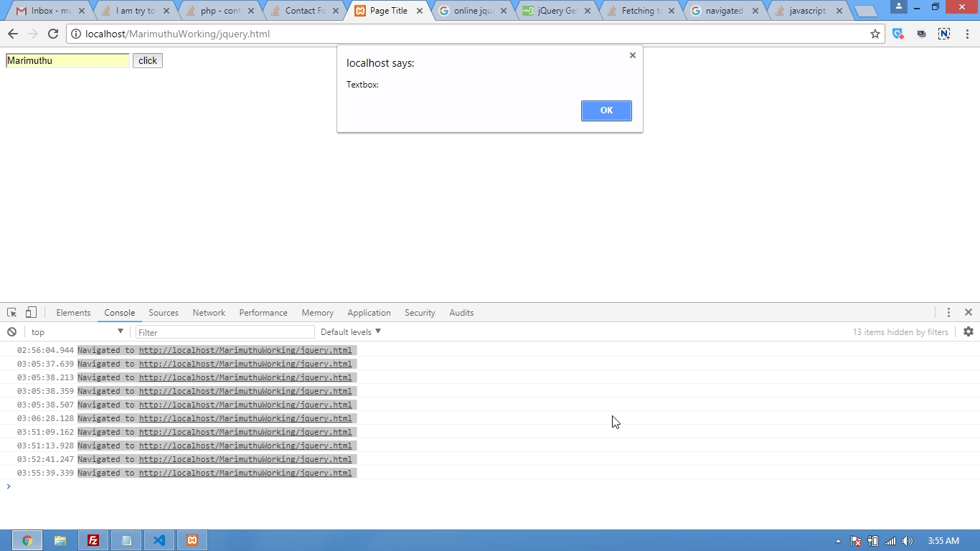Open the volume slider from the speaker icon
The height and width of the screenshot is (551, 980).
(907, 540)
